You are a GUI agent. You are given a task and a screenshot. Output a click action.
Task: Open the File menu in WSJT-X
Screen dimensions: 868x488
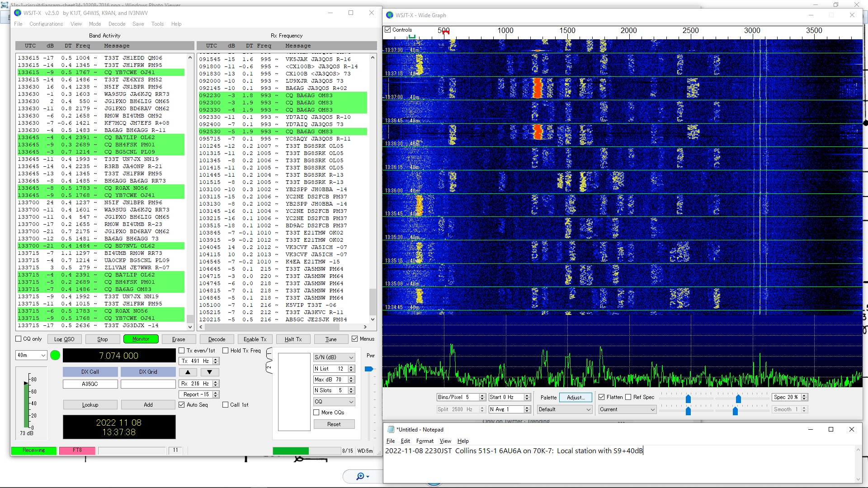[18, 24]
